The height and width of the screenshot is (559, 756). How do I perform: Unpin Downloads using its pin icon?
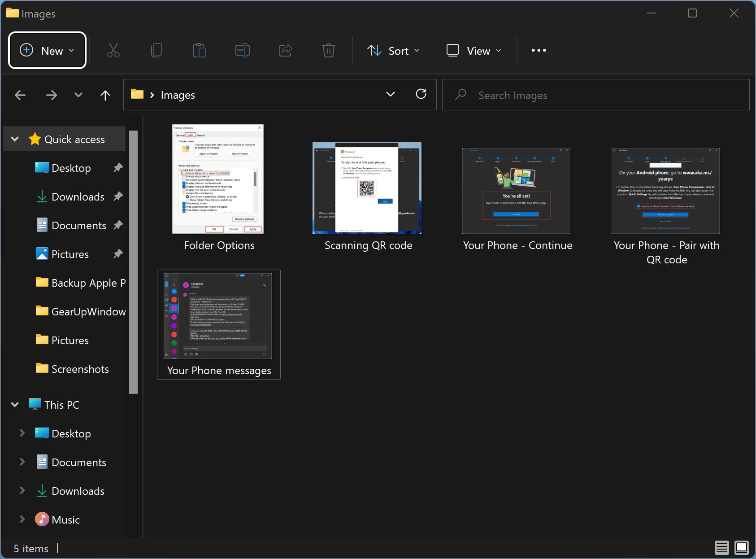118,197
